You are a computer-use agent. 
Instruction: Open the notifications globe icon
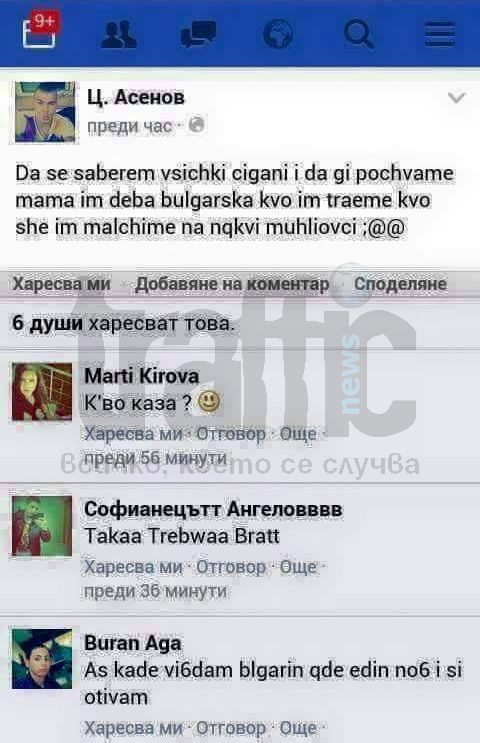[x=278, y=34]
